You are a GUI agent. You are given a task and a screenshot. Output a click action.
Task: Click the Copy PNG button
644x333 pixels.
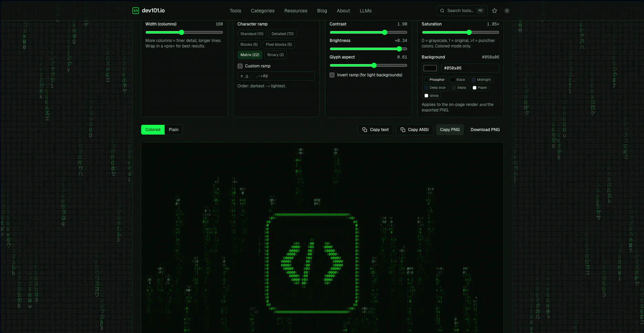pos(450,130)
